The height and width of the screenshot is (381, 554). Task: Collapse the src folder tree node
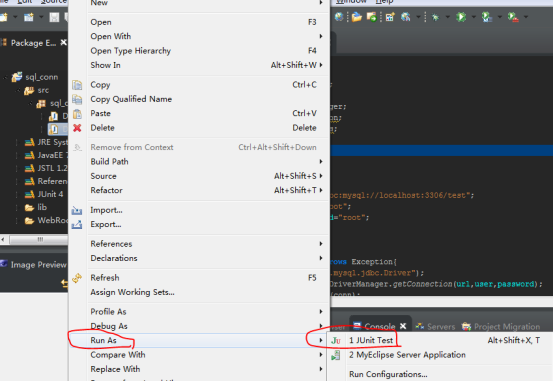pyautogui.click(x=18, y=90)
